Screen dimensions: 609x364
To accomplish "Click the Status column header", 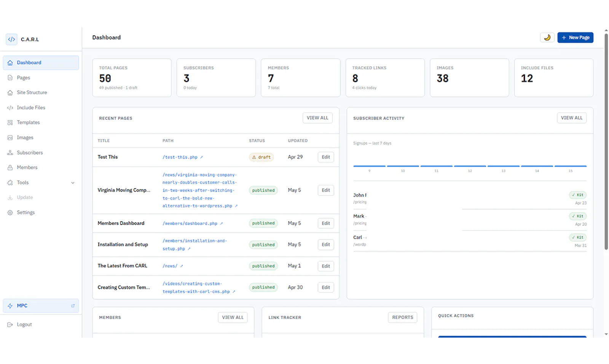I will [257, 141].
